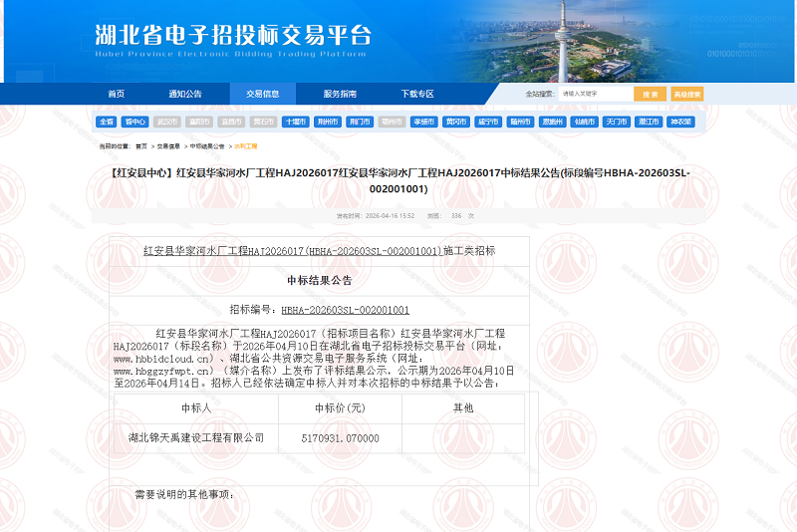The image size is (797, 532).
Task: Click 首页 in the main navigation bar
Action: [x=117, y=94]
